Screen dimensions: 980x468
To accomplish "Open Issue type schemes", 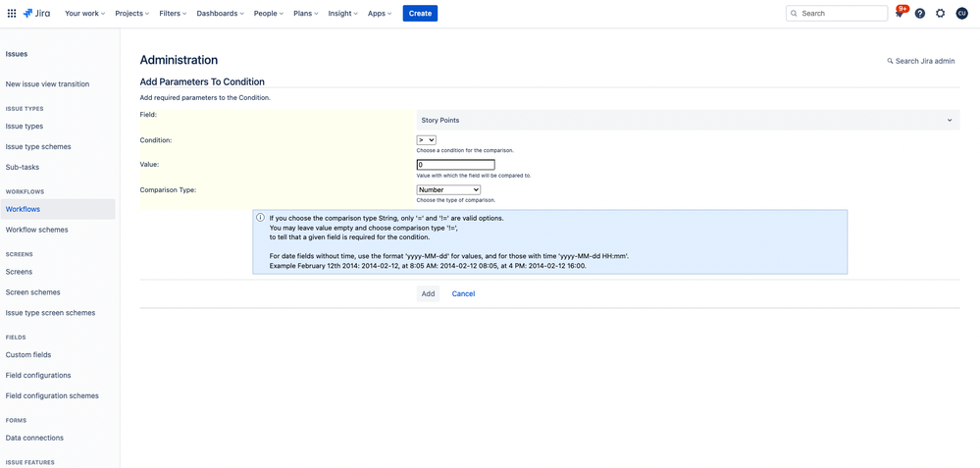I will pyautogui.click(x=38, y=147).
